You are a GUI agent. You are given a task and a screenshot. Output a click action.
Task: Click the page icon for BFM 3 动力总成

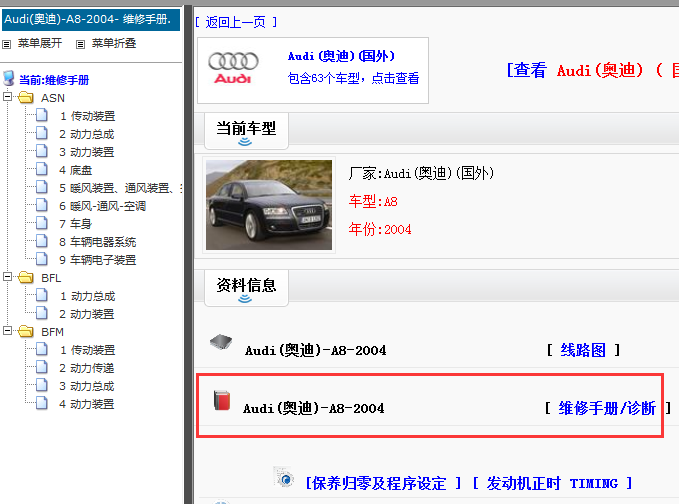click(x=42, y=385)
